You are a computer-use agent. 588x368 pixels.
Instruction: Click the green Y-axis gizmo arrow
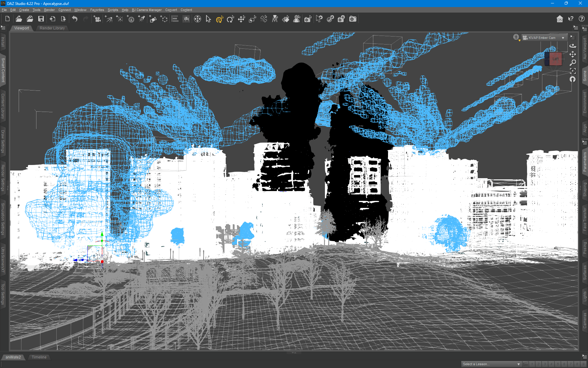coord(102,234)
